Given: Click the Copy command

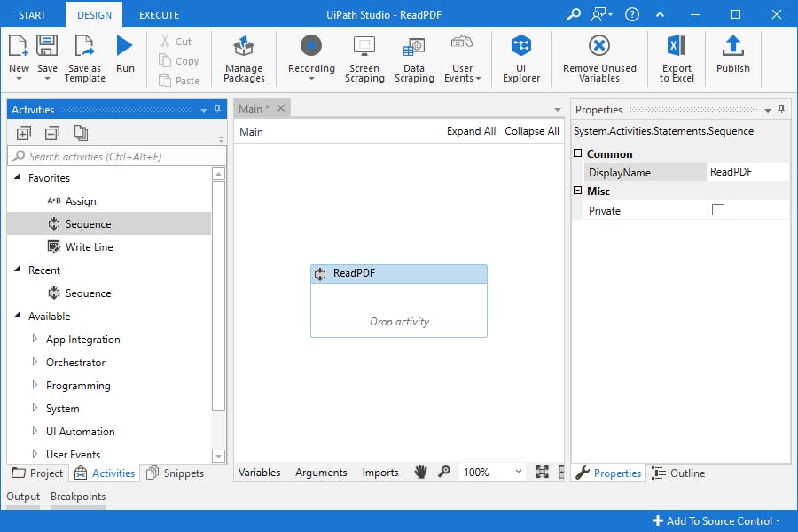Looking at the screenshot, I should [x=178, y=60].
